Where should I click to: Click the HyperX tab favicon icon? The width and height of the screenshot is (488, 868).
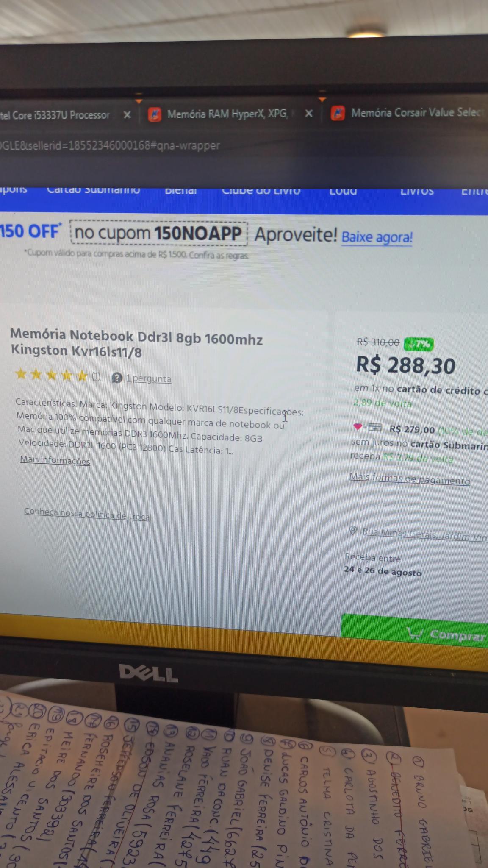(x=155, y=114)
